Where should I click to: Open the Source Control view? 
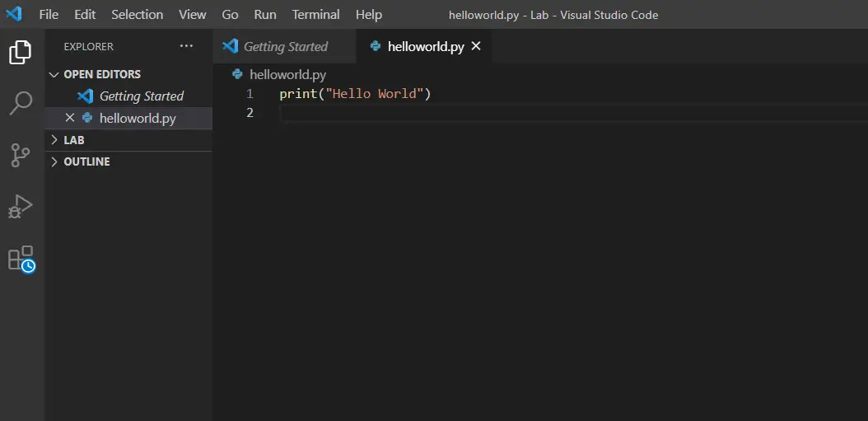point(21,155)
